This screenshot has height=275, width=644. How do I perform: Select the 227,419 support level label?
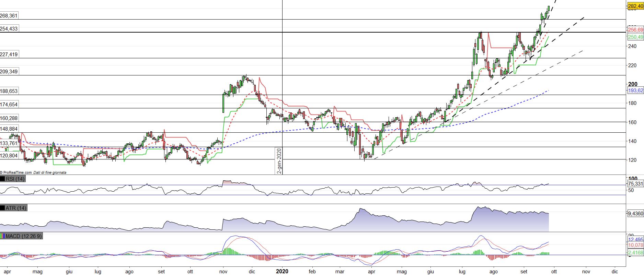(9, 55)
